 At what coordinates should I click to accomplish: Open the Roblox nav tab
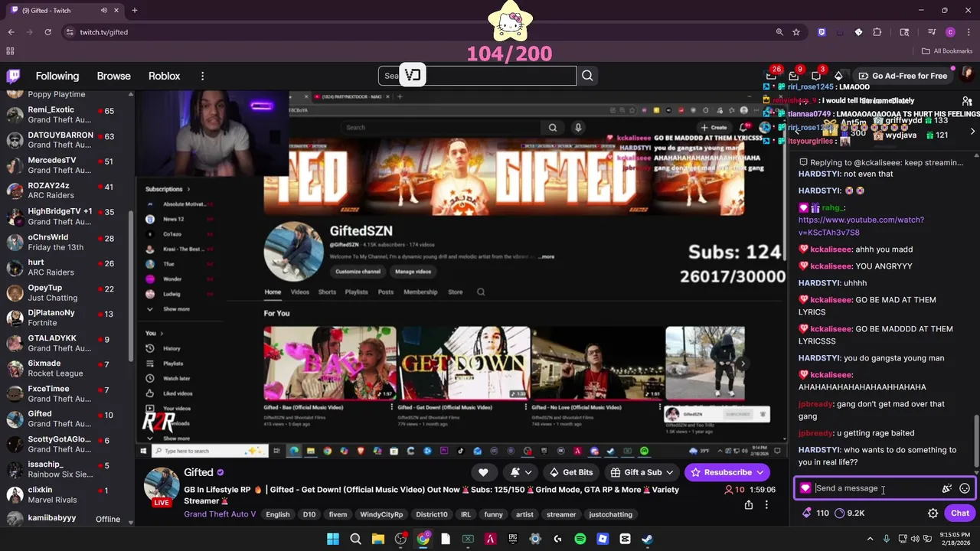point(164,76)
